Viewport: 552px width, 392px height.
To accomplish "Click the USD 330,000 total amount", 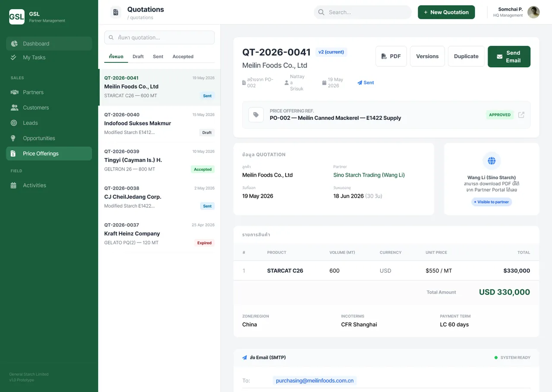I will (x=505, y=292).
